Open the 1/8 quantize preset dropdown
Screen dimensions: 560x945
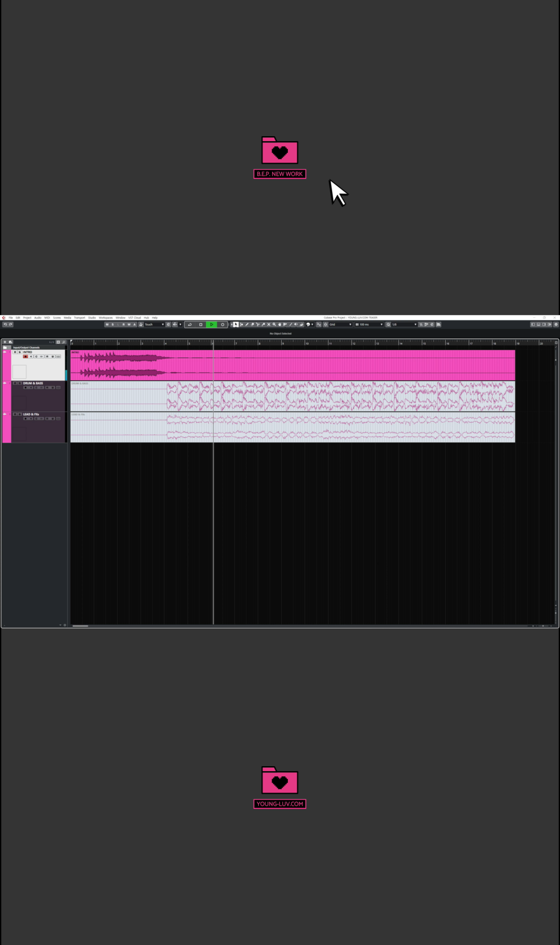point(404,325)
